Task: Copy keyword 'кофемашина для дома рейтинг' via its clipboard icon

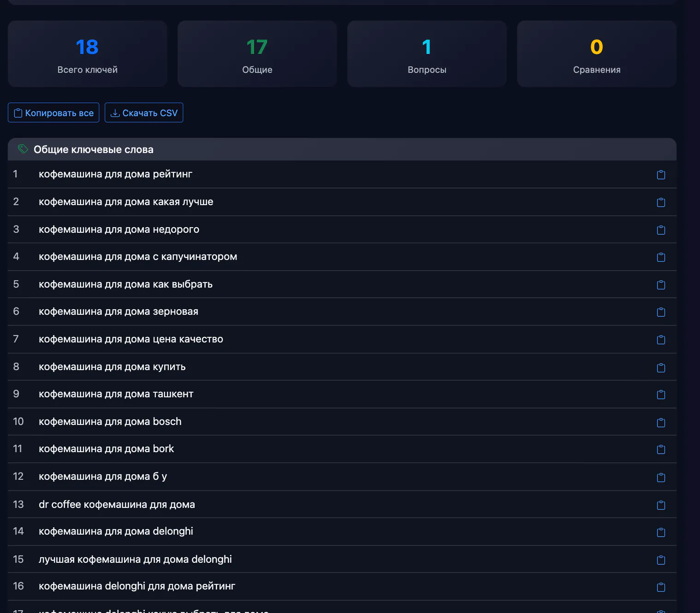Action: point(661,175)
